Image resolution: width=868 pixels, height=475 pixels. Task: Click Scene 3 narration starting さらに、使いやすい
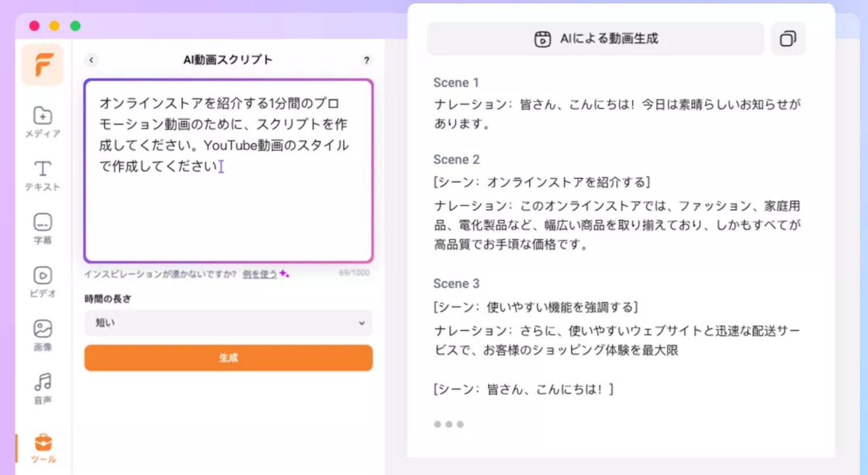pyautogui.click(x=617, y=340)
